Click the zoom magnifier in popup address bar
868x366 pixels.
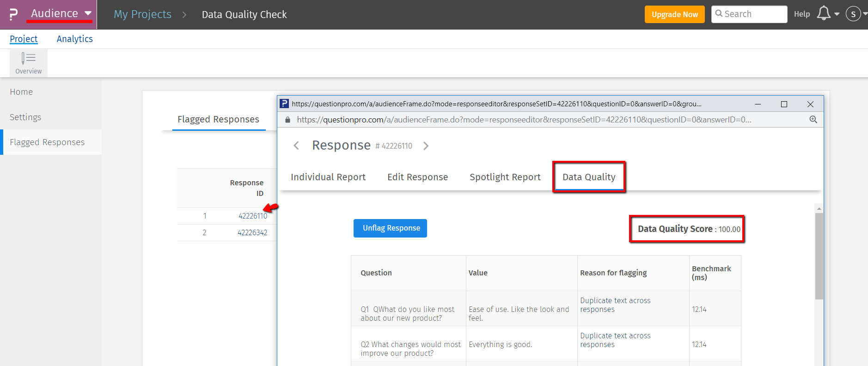pyautogui.click(x=813, y=120)
